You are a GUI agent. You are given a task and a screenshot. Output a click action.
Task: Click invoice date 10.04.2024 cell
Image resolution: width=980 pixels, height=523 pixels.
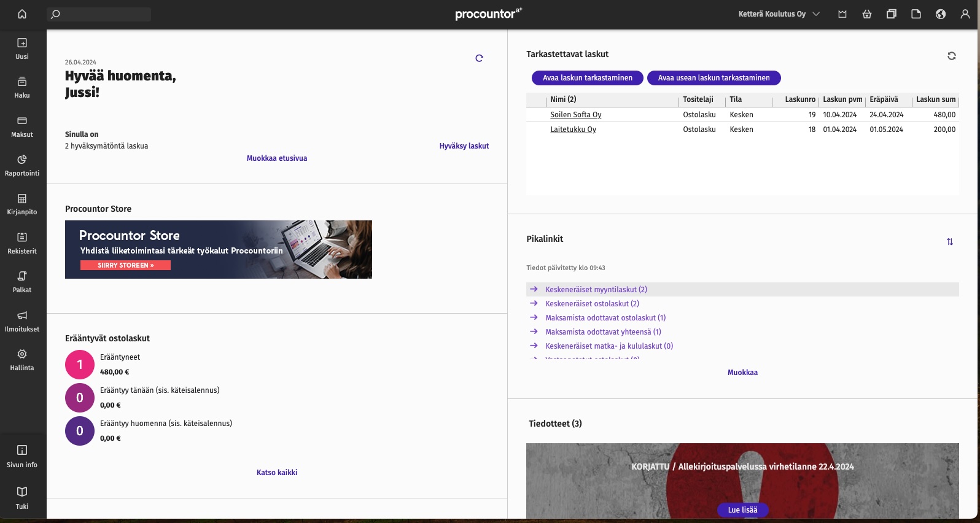pyautogui.click(x=840, y=115)
